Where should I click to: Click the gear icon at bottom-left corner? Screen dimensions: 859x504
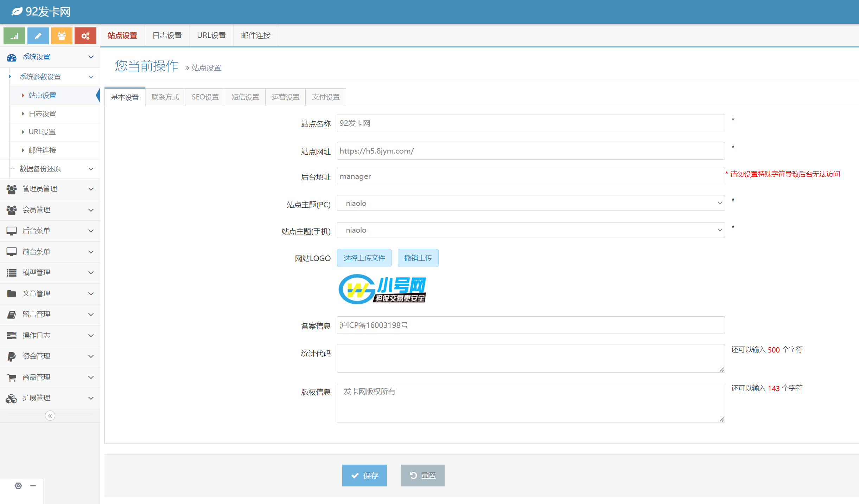tap(18, 486)
